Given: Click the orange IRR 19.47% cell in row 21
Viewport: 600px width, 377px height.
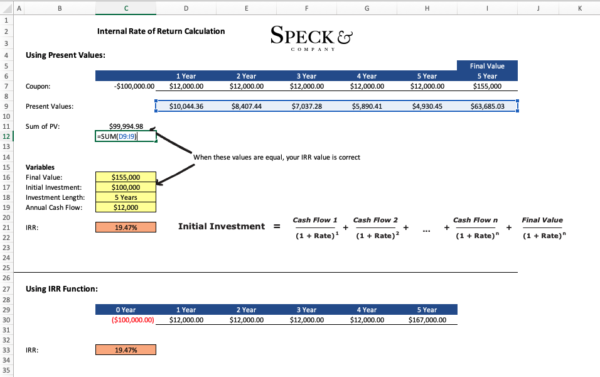Looking at the screenshot, I should pos(126,227).
